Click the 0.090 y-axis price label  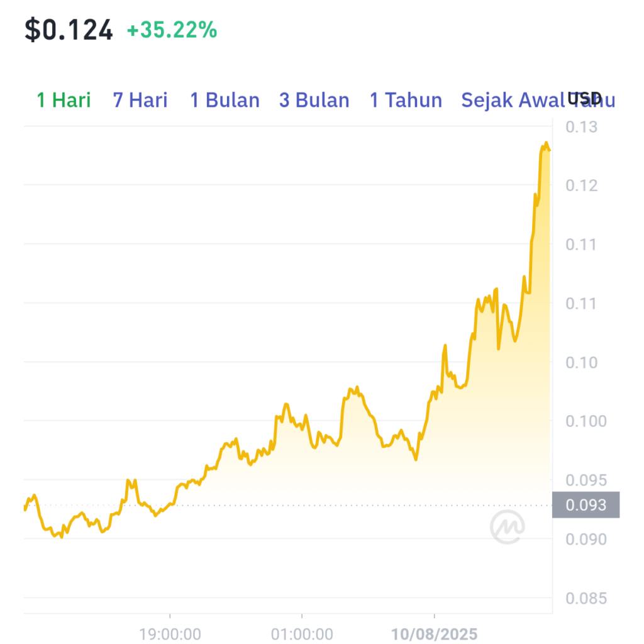[x=586, y=539]
